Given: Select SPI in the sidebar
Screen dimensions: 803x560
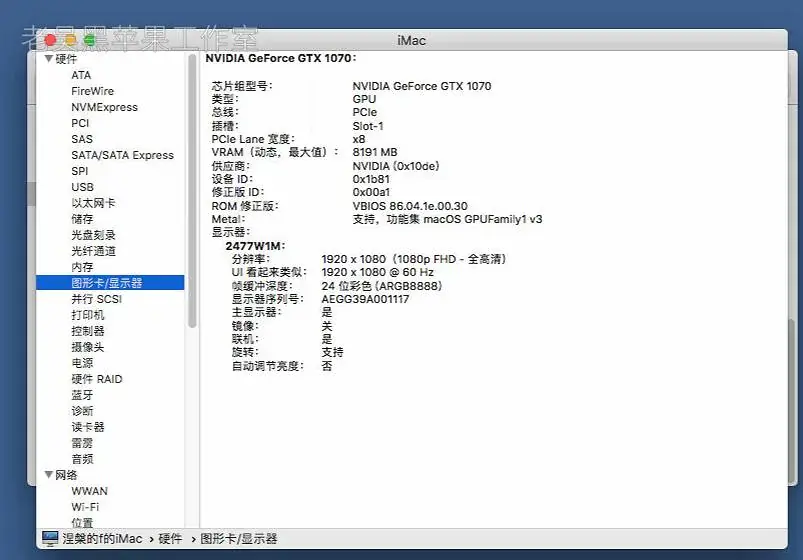Looking at the screenshot, I should [79, 171].
